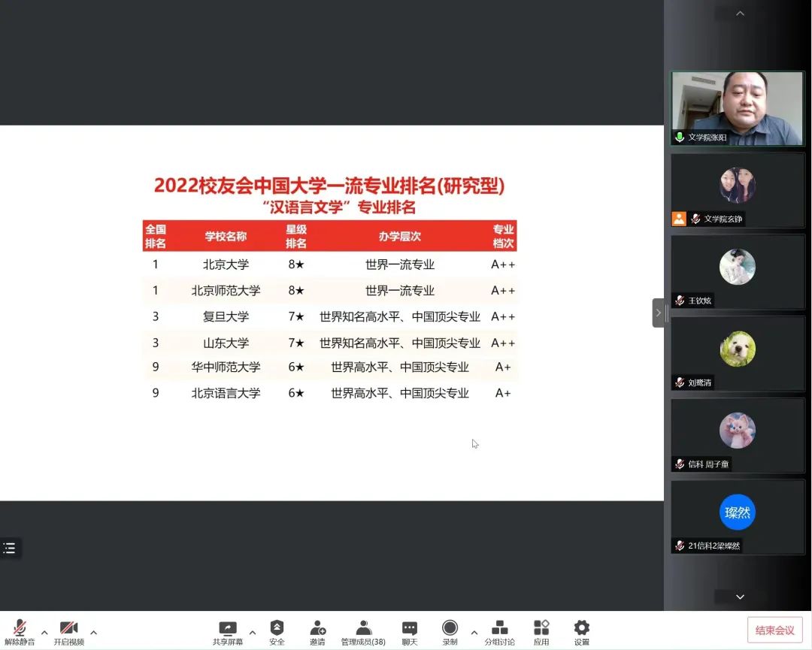Click the 邀请 invite icon
The width and height of the screenshot is (812, 650).
point(317,633)
